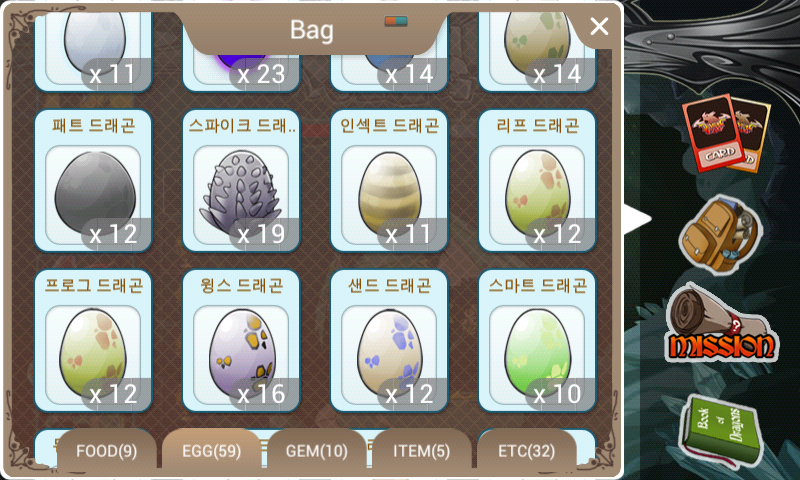Switch to the EGG(59) tab
This screenshot has height=480, width=800.
[x=211, y=450]
